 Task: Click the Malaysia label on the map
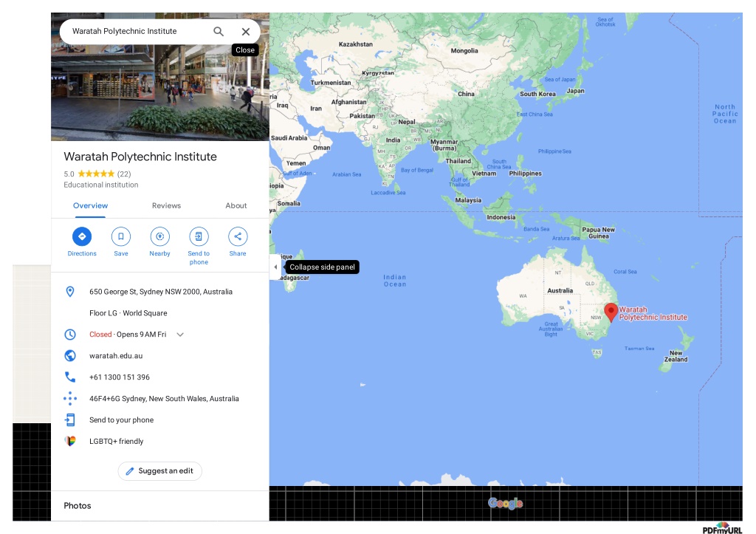(468, 200)
